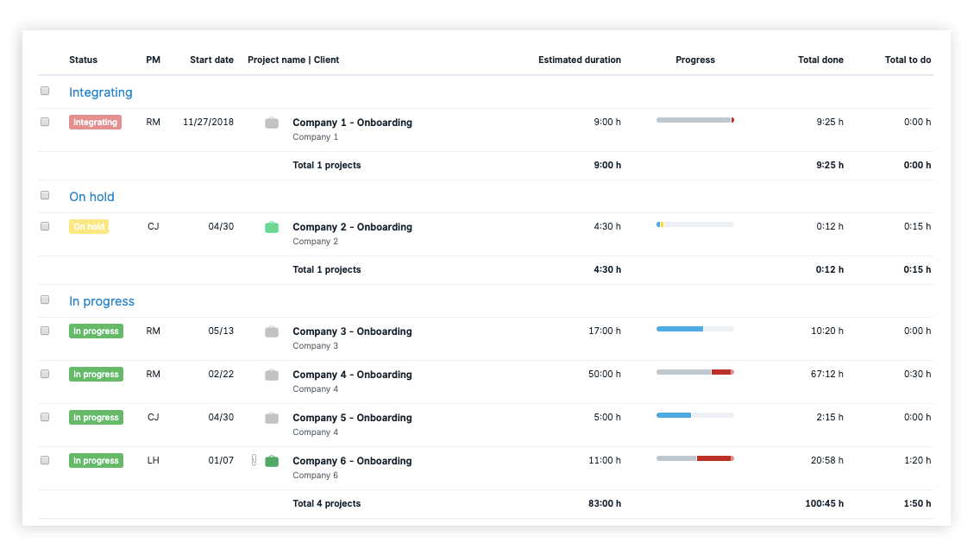Click the summary total 100:45 h
The image size is (980, 549).
tap(825, 503)
